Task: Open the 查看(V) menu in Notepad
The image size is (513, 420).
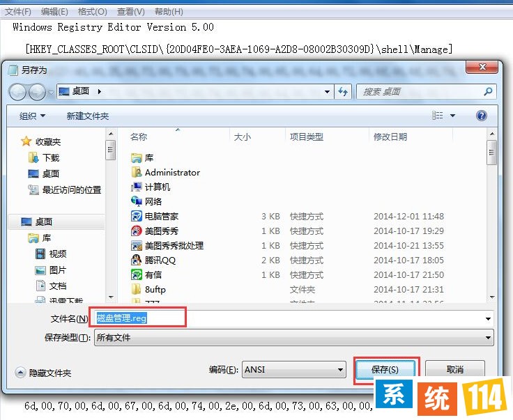Action: (x=131, y=12)
